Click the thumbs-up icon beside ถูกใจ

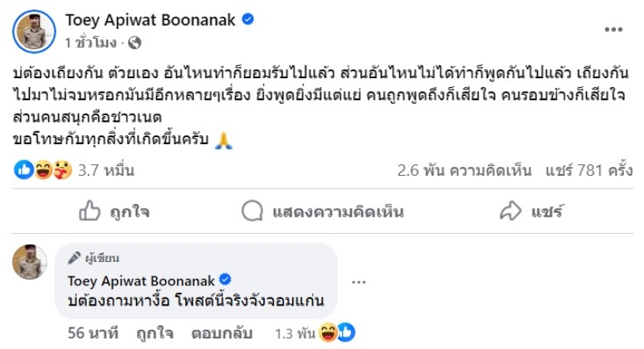[x=89, y=212]
